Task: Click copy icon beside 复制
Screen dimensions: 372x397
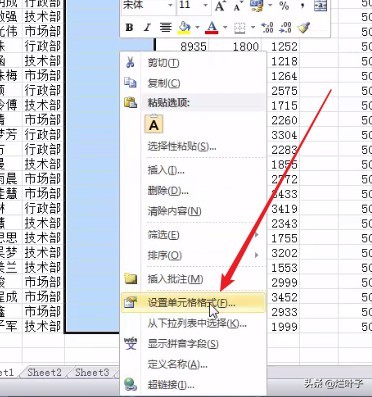Action: (130, 83)
